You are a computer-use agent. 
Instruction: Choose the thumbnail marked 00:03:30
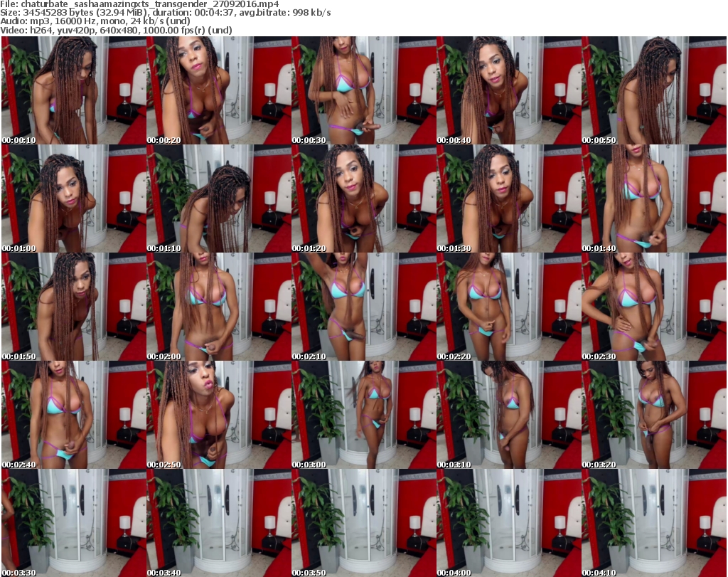pos(74,523)
